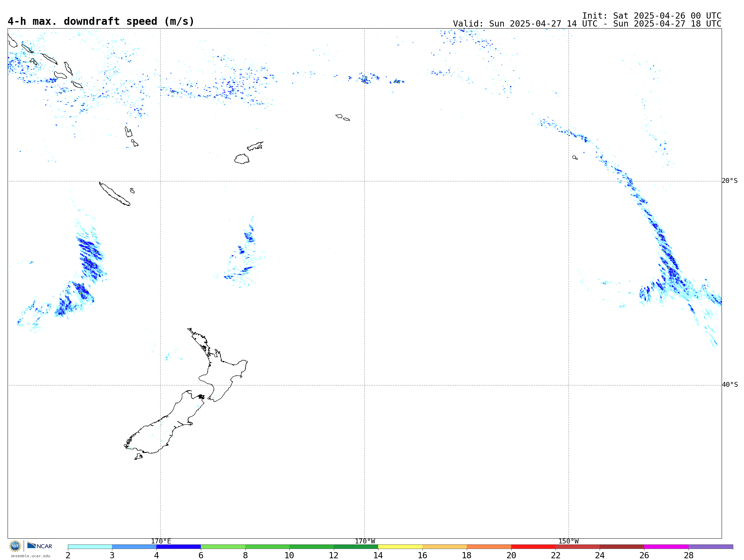Click the colorbar tick label 20
Screen dimensions: 744x560
(511, 556)
